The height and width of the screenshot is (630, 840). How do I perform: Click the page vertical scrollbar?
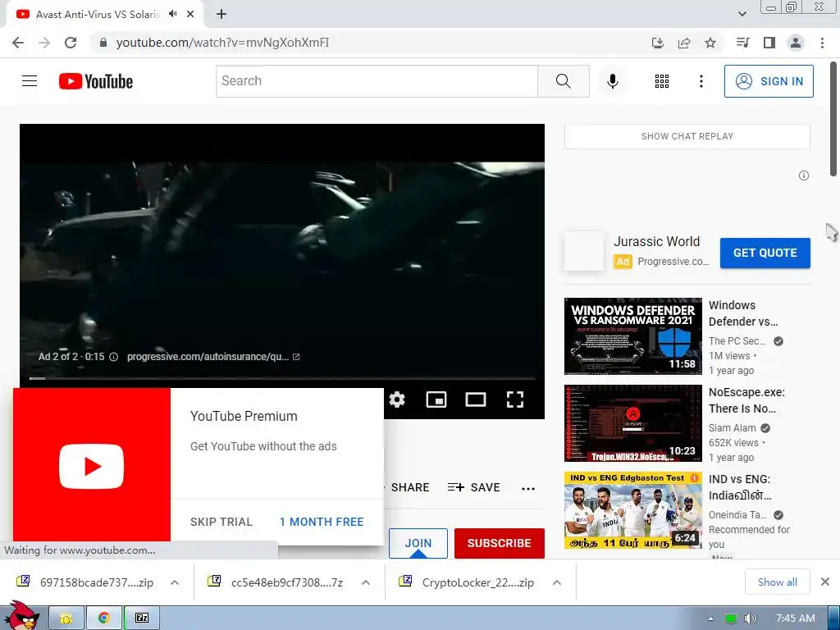833,119
